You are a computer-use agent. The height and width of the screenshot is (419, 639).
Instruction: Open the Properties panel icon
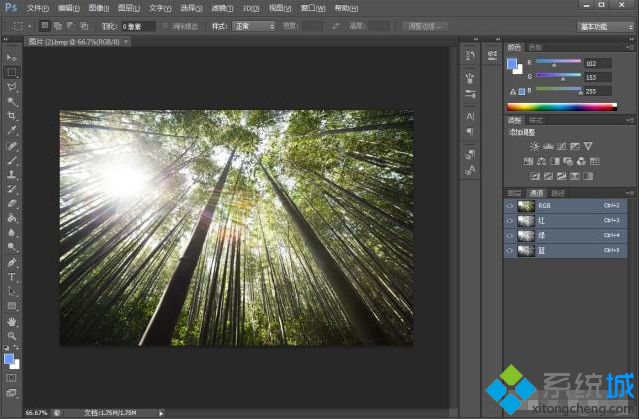pyautogui.click(x=493, y=56)
